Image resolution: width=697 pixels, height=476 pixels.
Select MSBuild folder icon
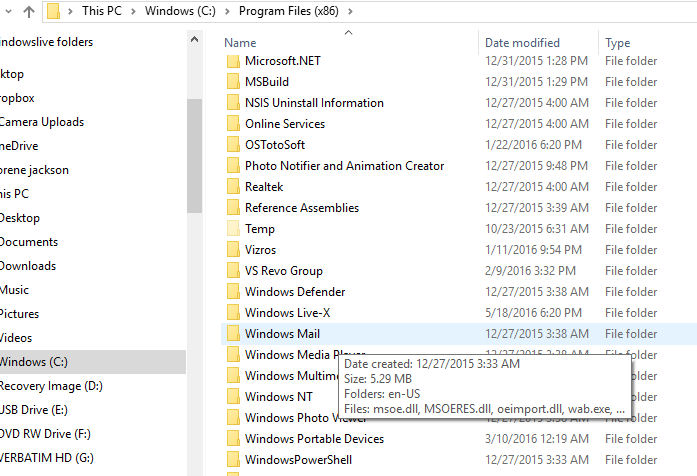pyautogui.click(x=233, y=82)
